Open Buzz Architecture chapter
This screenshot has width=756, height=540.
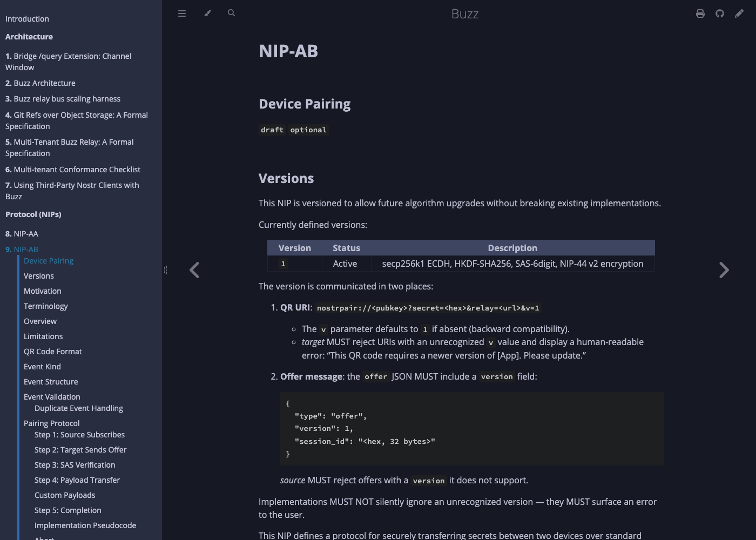40,83
